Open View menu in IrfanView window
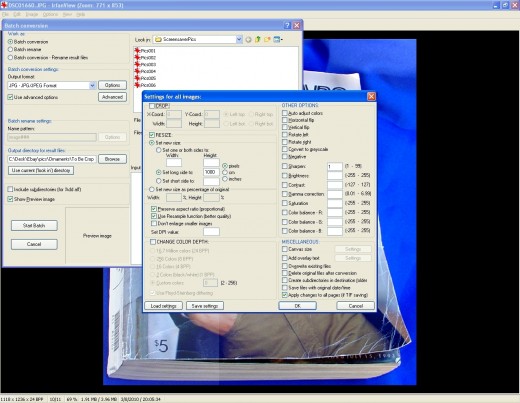520x403 pixels. [x=67, y=15]
